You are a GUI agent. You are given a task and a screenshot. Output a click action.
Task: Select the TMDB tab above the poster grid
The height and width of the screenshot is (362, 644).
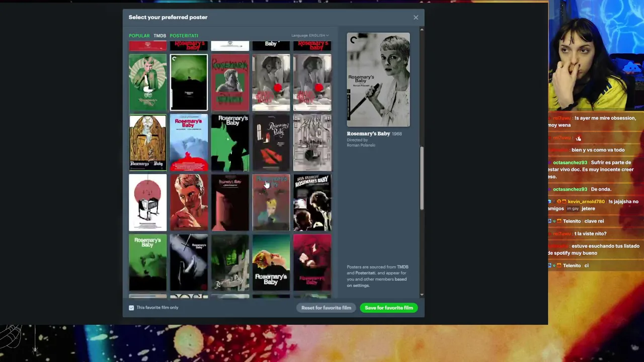159,36
